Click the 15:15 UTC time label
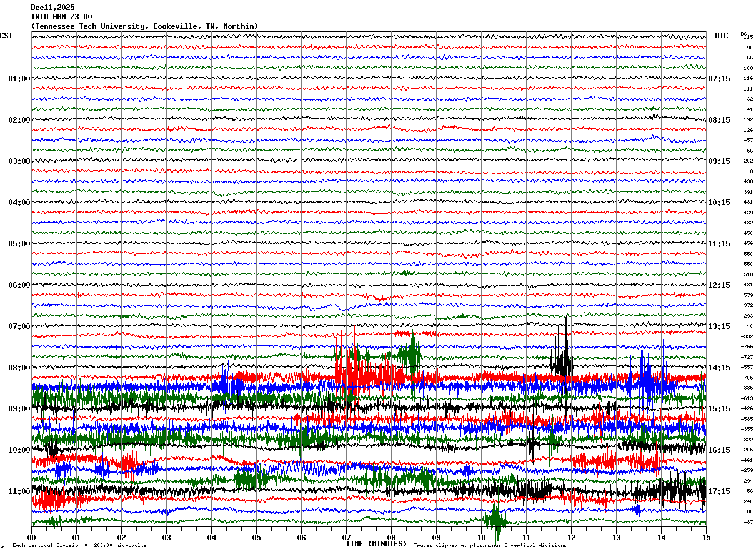Viewport: 756px width, 554px height. coord(719,409)
